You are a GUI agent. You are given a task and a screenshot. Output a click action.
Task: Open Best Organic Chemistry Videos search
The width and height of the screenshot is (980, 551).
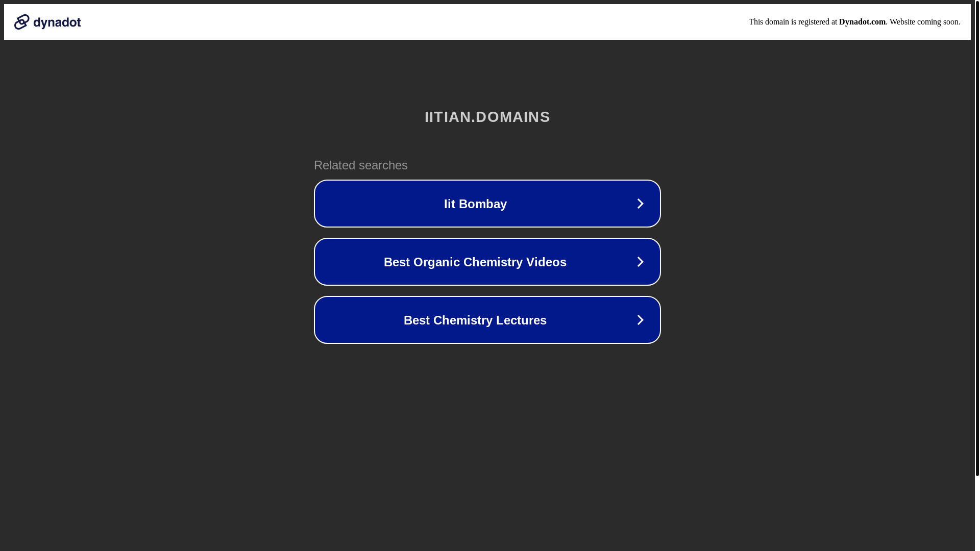tap(487, 262)
